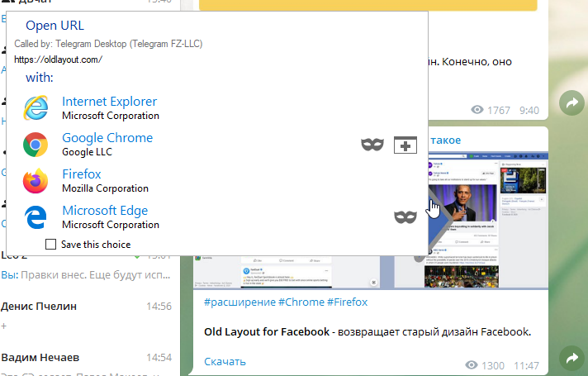The width and height of the screenshot is (588, 376).
Task: Open the #Firefox hashtag
Action: [x=347, y=302]
